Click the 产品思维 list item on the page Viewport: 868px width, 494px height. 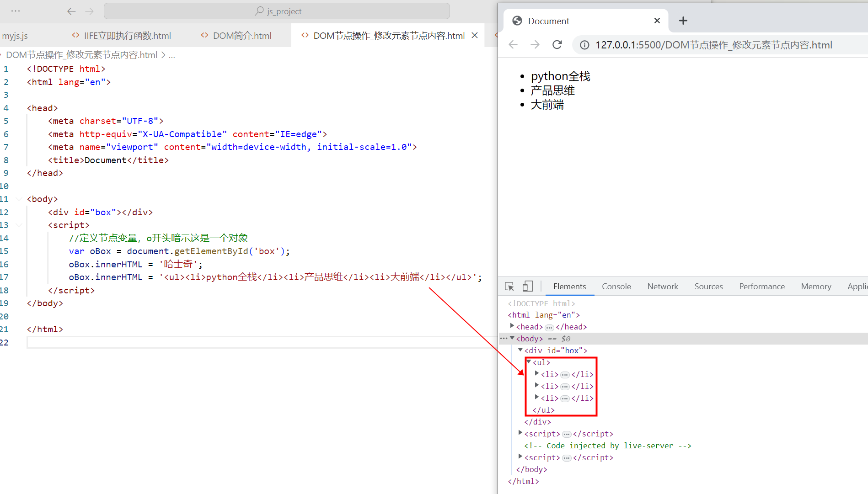click(x=552, y=90)
